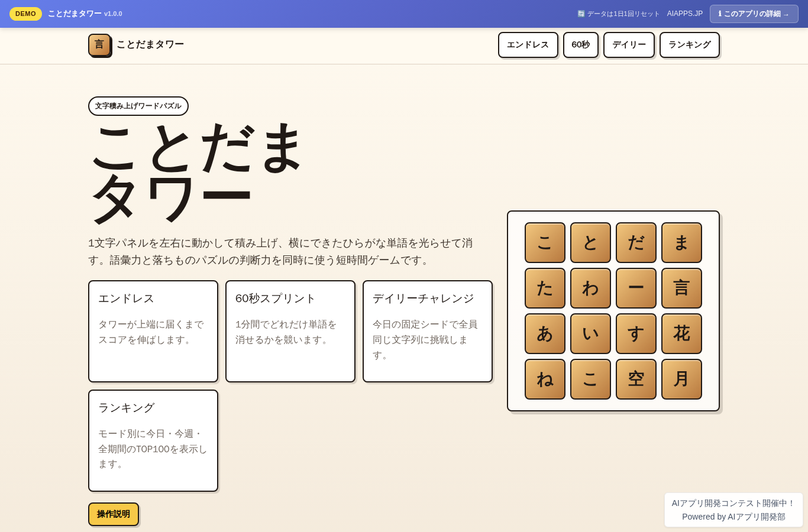Open 60秒 mode from the nav bar
808x532 pixels.
(x=580, y=45)
